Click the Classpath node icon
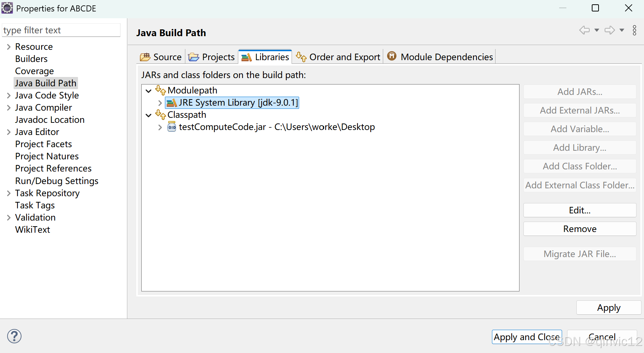644x353 pixels. click(161, 115)
